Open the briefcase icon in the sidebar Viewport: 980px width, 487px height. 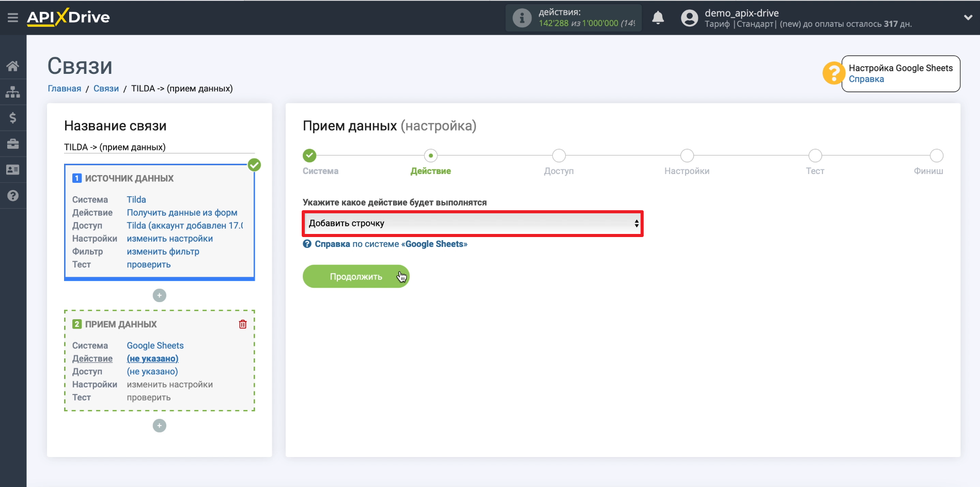(13, 144)
